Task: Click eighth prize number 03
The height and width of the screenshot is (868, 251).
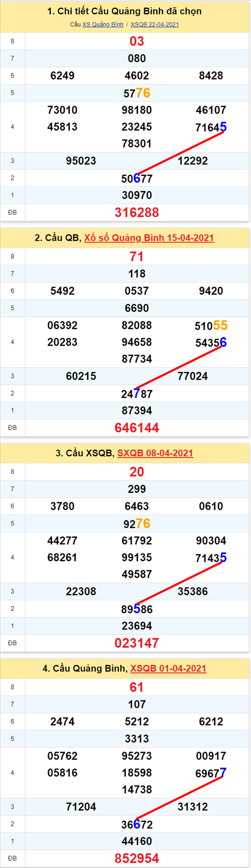Action: 137,41
